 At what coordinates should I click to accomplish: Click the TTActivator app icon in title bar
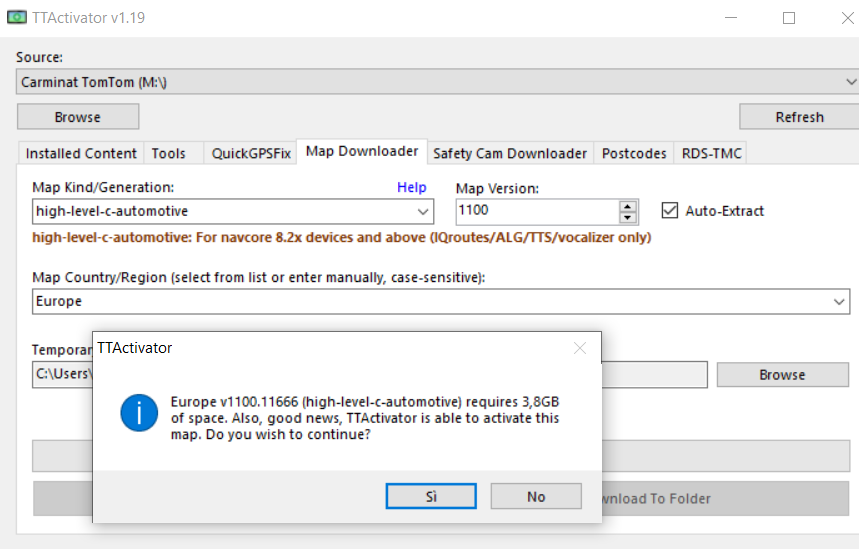pos(16,18)
